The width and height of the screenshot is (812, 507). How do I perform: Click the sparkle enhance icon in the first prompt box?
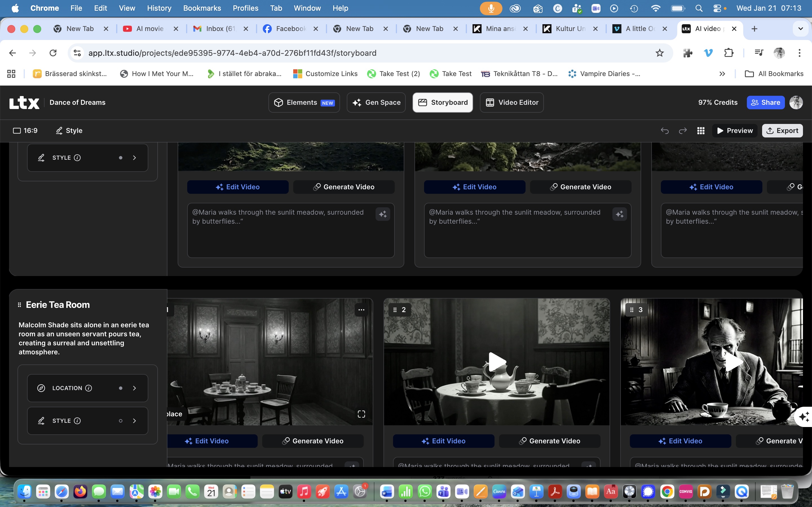pyautogui.click(x=383, y=214)
